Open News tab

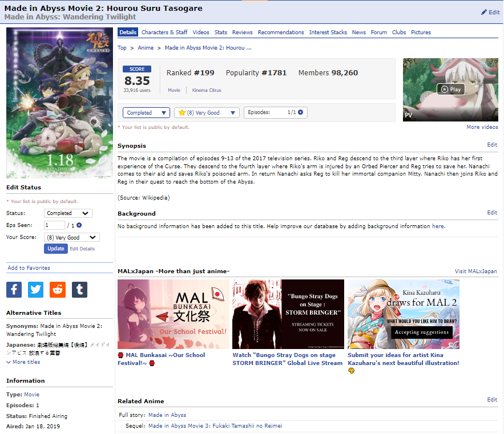tap(358, 32)
